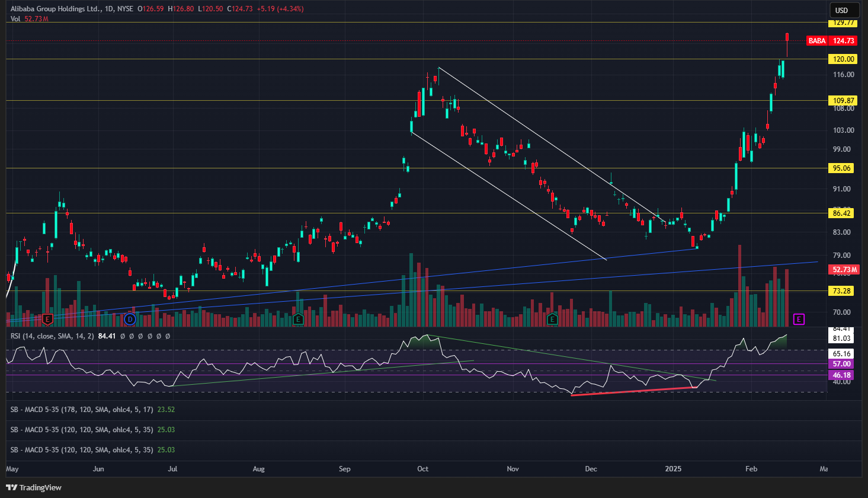This screenshot has width=868, height=498.
Task: Click the RSI 81.03 axis label
Action: point(841,339)
